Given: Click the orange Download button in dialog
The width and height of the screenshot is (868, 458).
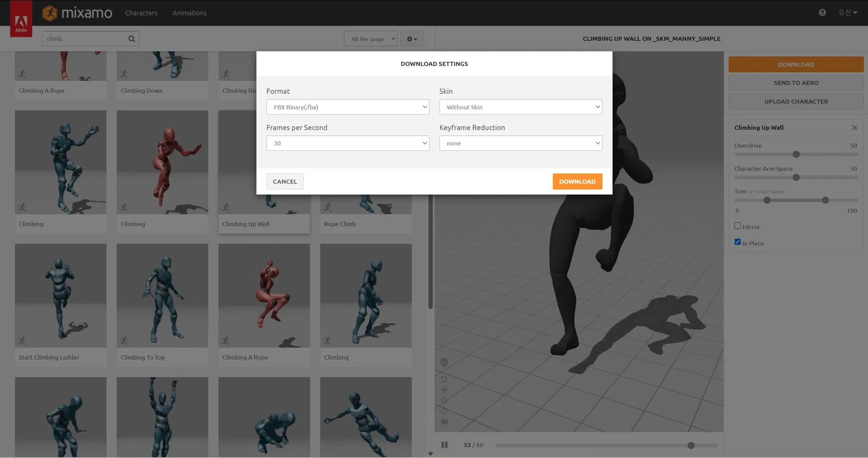Looking at the screenshot, I should click(577, 182).
